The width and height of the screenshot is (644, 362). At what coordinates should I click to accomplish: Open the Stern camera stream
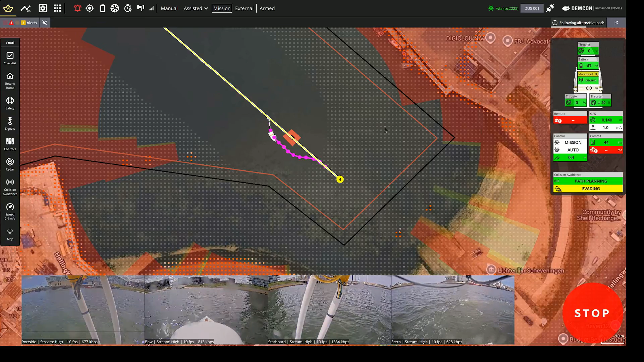click(453, 310)
